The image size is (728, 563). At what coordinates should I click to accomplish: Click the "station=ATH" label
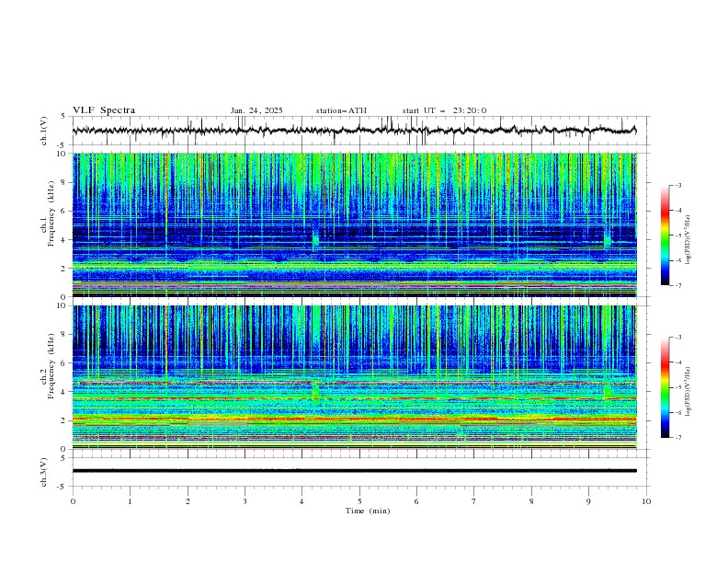(341, 110)
